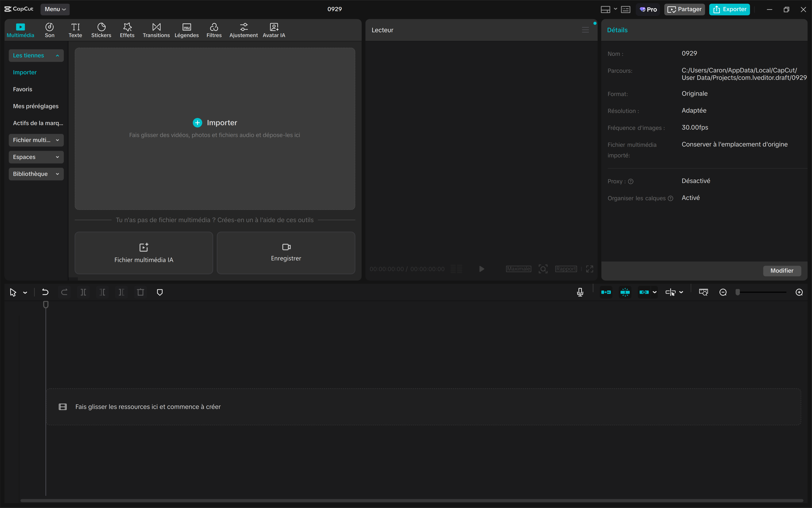Zoom in on the timeline with the plus icon
The height and width of the screenshot is (508, 812).
click(799, 292)
